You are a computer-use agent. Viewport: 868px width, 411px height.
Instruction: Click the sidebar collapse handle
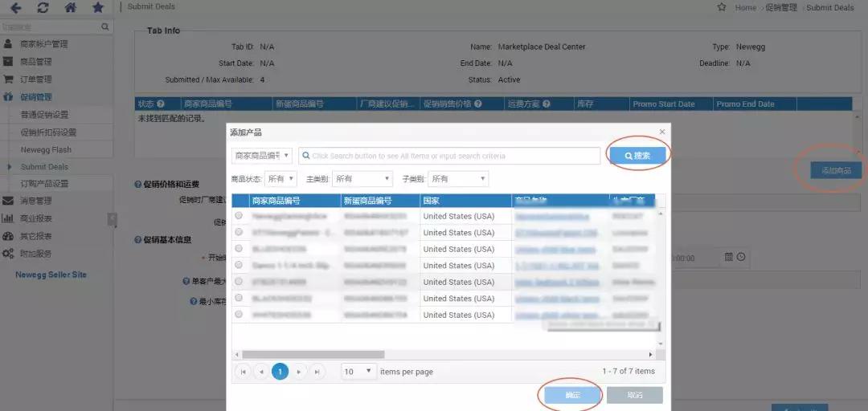point(113,219)
